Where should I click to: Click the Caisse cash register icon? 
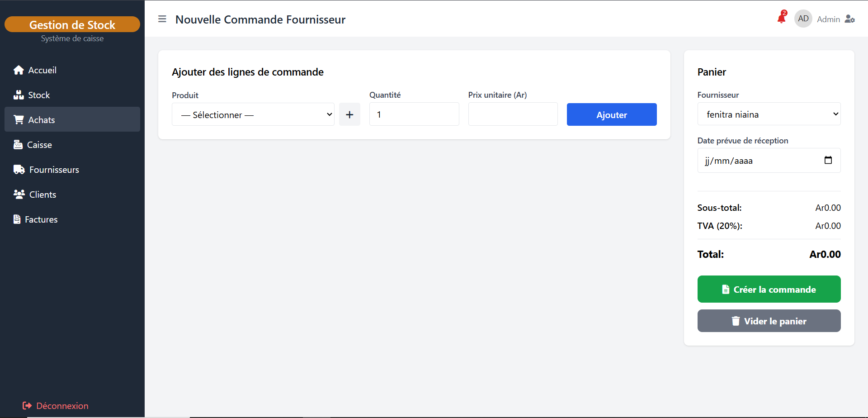pos(18,145)
